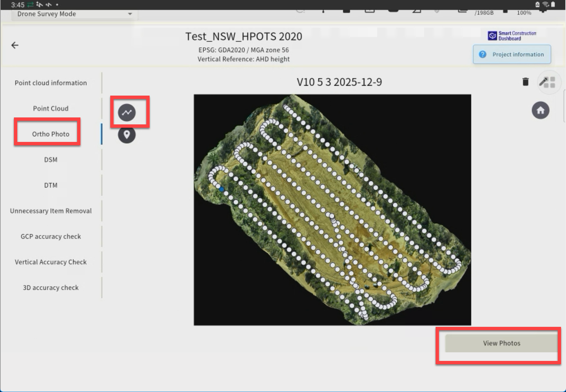Open Project information
The width and height of the screenshot is (566, 392).
(x=512, y=54)
